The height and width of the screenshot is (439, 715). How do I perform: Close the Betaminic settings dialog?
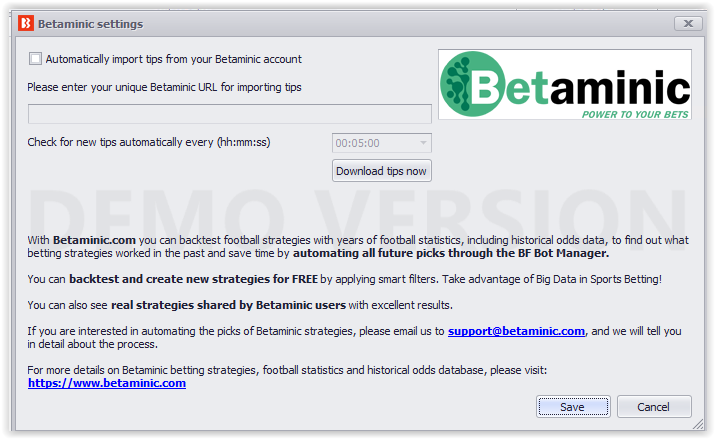coord(688,23)
